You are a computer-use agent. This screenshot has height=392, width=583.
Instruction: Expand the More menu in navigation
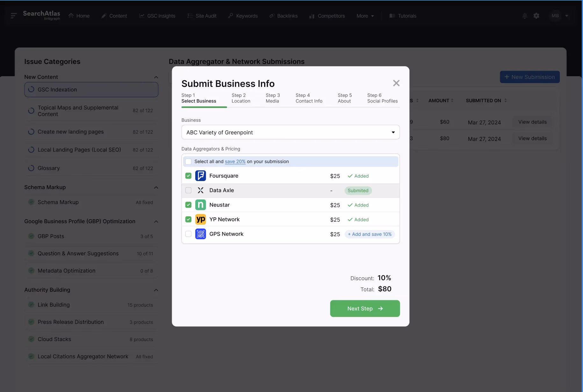pyautogui.click(x=365, y=16)
